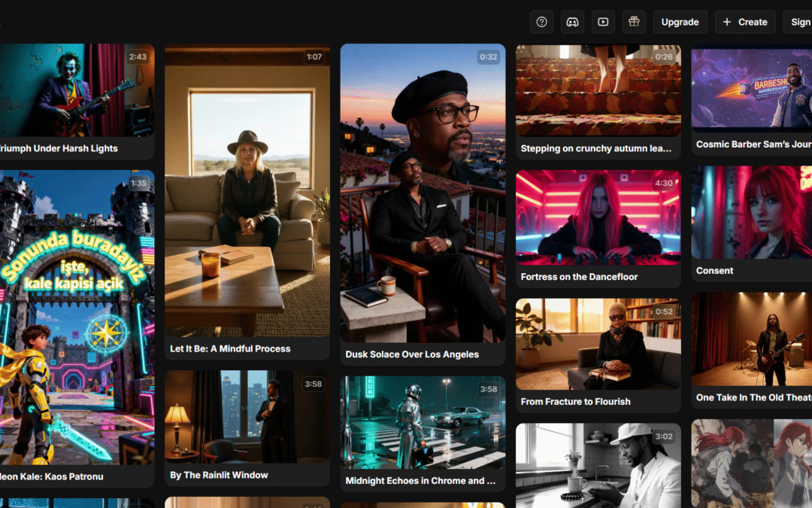Open the 'From Fracture to Flourish' thumbnail
The width and height of the screenshot is (812, 508).
pos(598,344)
